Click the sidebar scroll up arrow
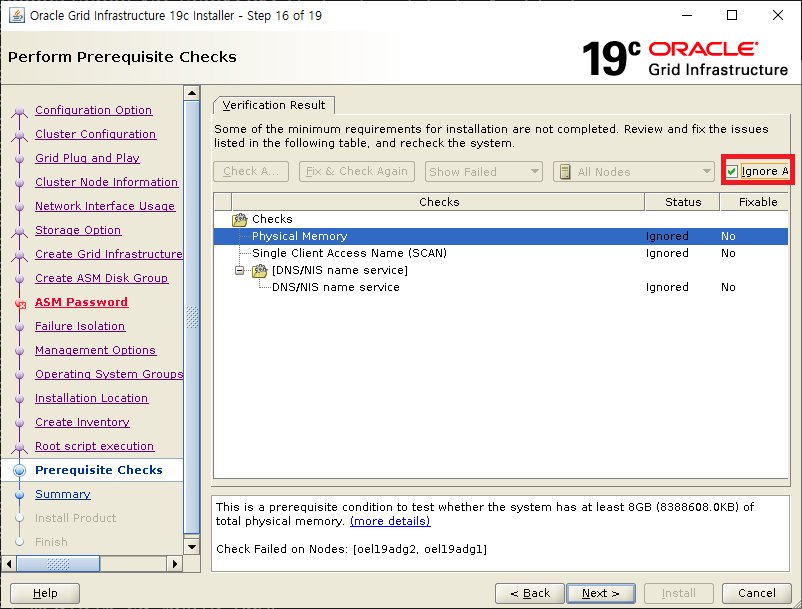This screenshot has height=609, width=802. coord(192,93)
